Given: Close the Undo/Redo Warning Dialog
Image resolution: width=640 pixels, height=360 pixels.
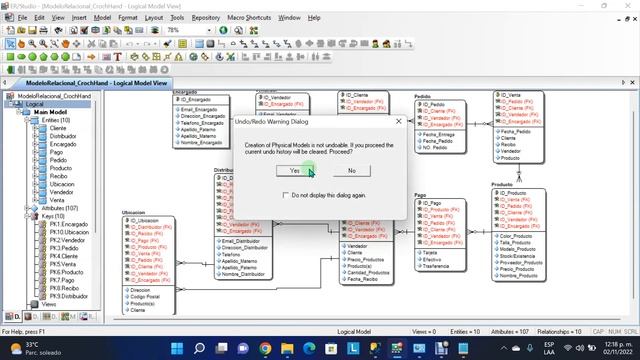Looking at the screenshot, I should click(x=399, y=121).
